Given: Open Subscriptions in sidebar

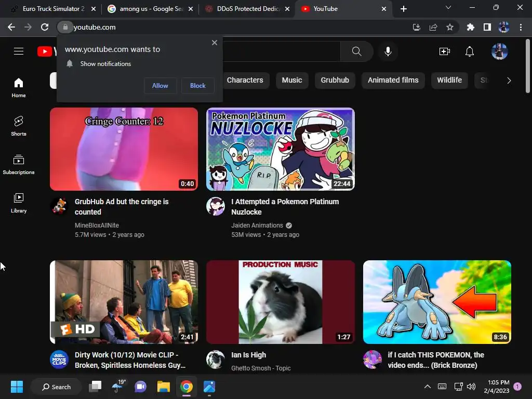Looking at the screenshot, I should (19, 164).
